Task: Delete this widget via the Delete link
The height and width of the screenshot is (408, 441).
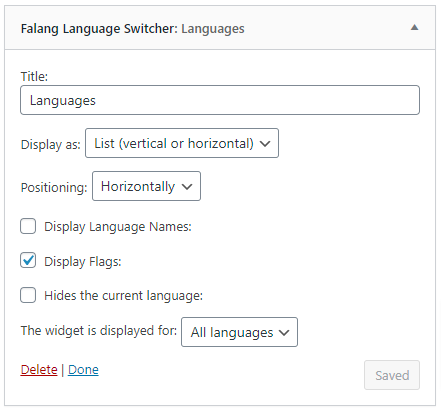Action: coord(39,370)
